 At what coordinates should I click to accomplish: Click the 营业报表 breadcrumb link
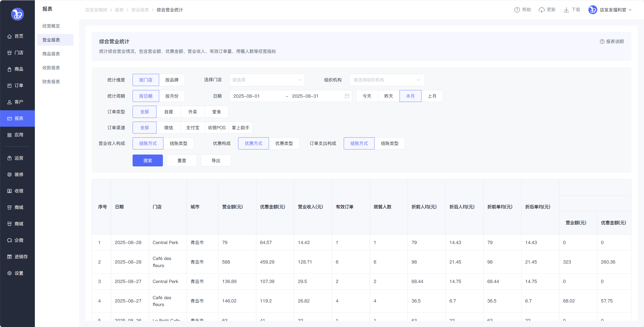[x=140, y=10]
